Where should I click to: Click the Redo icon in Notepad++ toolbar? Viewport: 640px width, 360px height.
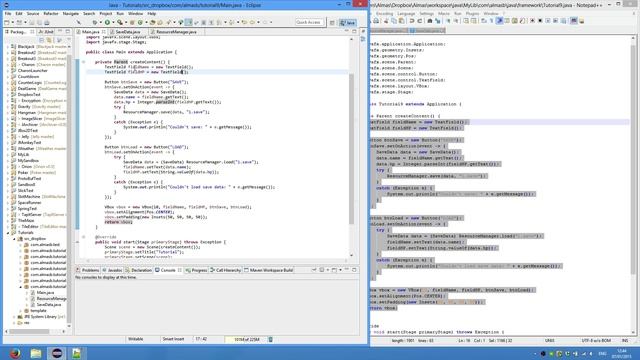pos(420,21)
